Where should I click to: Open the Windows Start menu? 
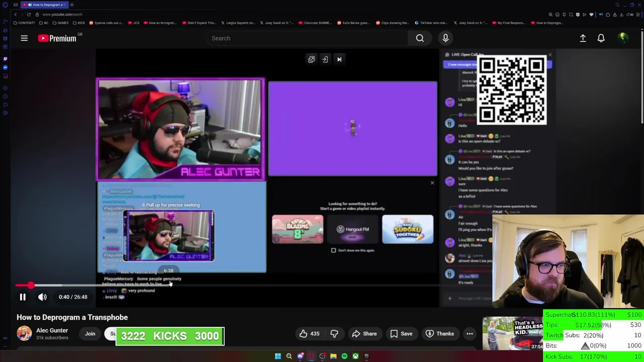pos(278,356)
